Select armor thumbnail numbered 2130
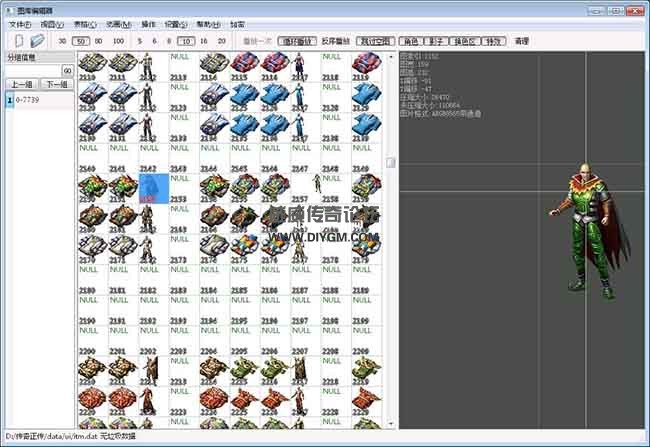650x447 pixels. tap(93, 127)
